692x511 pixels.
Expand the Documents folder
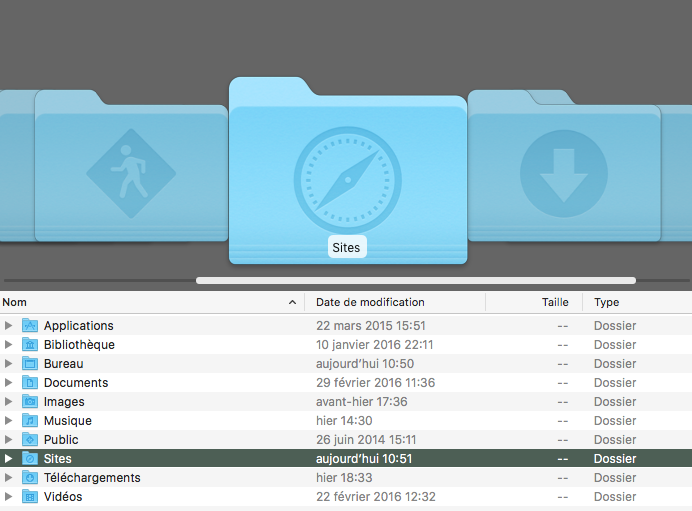[8, 383]
